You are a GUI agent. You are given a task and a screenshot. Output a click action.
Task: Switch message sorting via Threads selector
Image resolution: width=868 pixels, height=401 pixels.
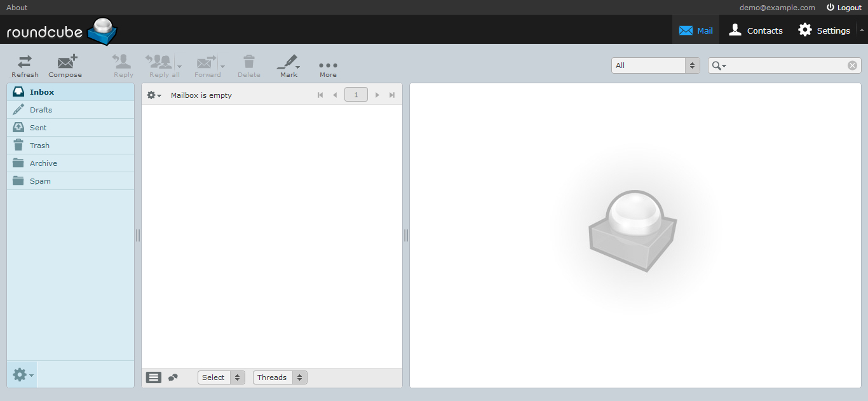pyautogui.click(x=280, y=377)
